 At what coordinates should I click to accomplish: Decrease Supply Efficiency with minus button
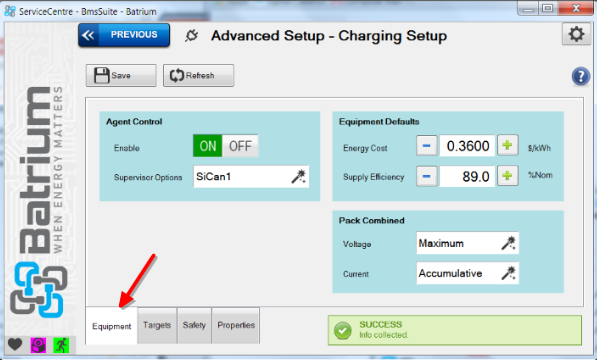coord(426,176)
